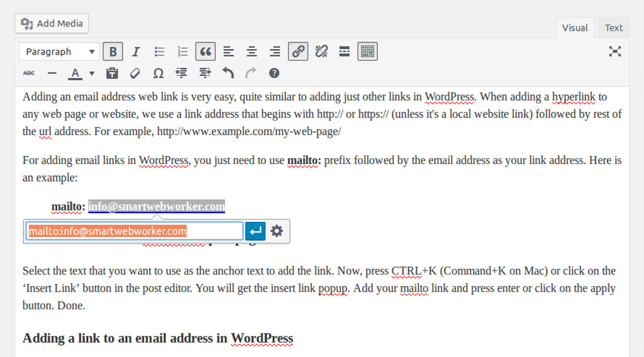Screen dimensions: 644x357
Task: Click the bold 'mailto:' text in the paragraph
Action: tap(304, 160)
